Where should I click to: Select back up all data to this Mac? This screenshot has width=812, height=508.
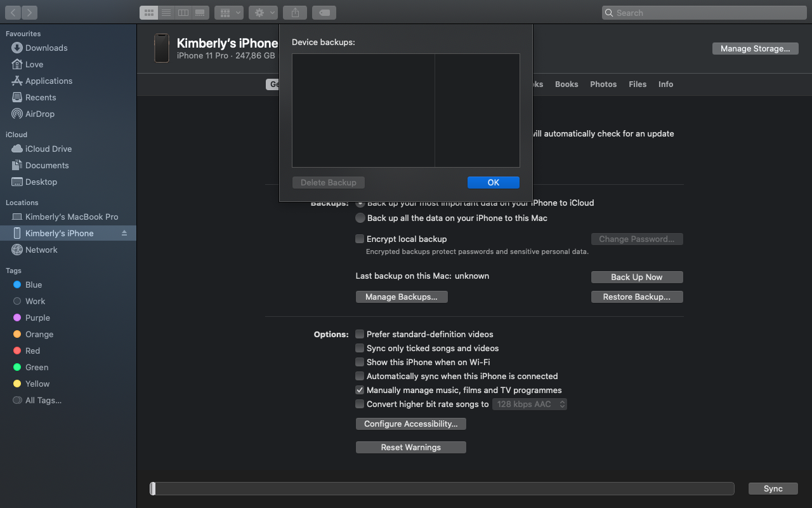tap(360, 218)
